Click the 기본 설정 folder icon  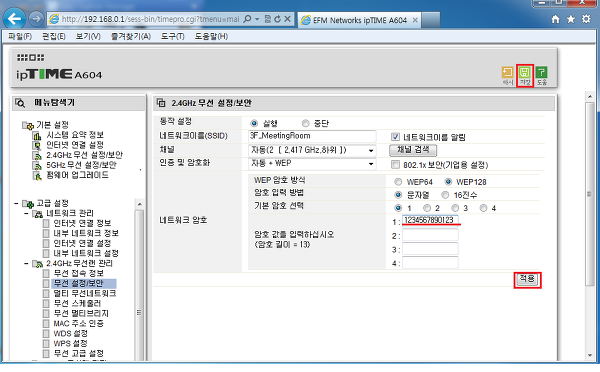click(28, 125)
